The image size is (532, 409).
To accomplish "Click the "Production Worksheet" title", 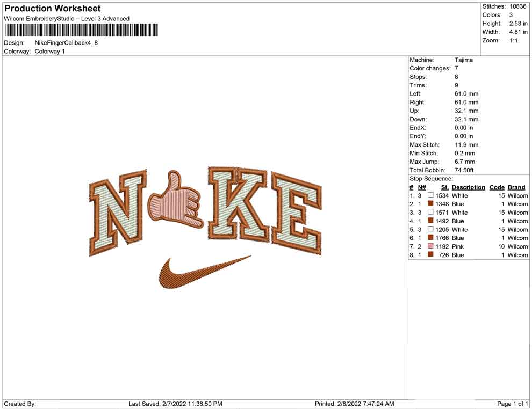I will point(53,9).
